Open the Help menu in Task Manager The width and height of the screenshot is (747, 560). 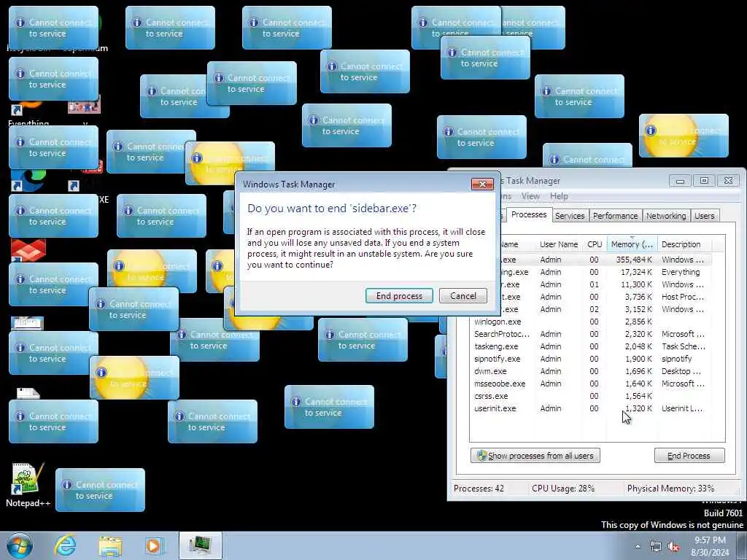(559, 196)
